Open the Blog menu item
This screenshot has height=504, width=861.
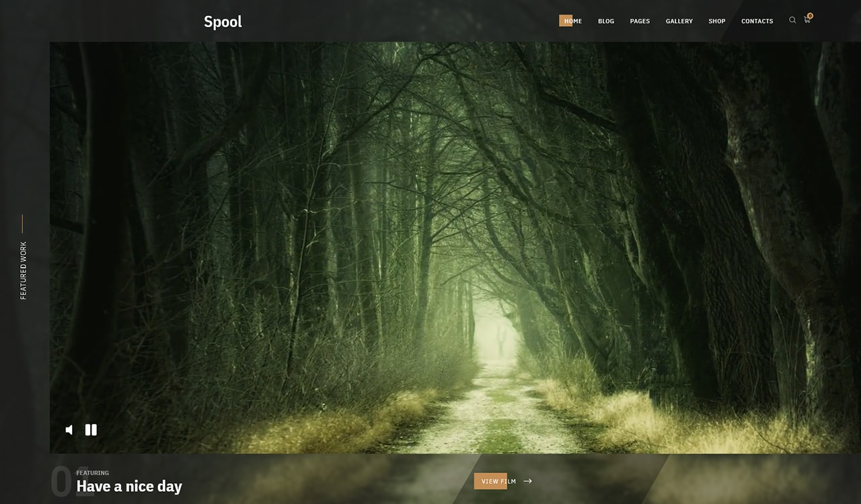[606, 21]
